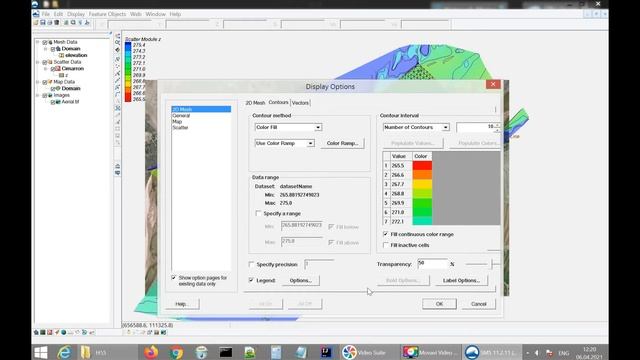Click the Map Data folder icon
This screenshot has width=640, height=360.
pyautogui.click(x=50, y=82)
